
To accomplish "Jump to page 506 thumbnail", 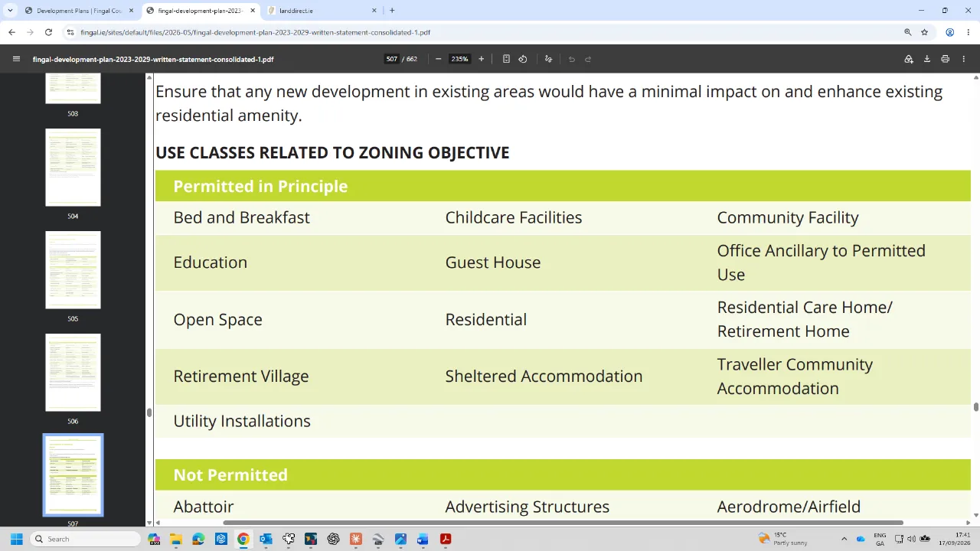I will pos(73,372).
